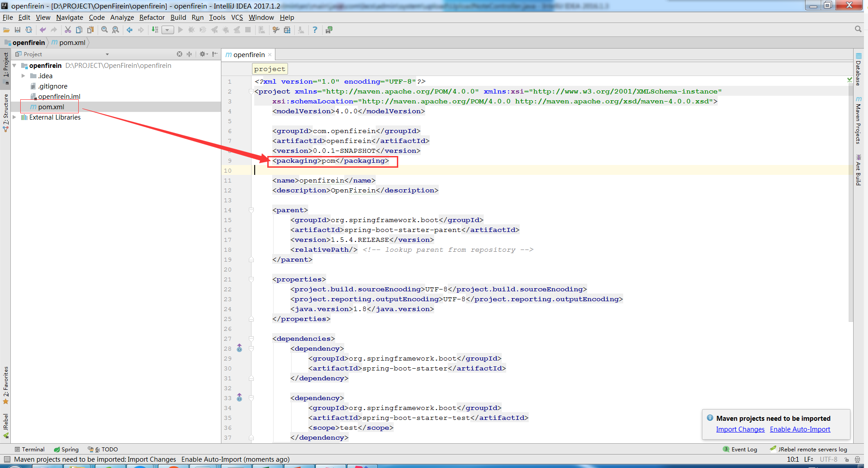Click the editor's vertical scrollbar
Screen dimensions: 868x468
[x=850, y=202]
